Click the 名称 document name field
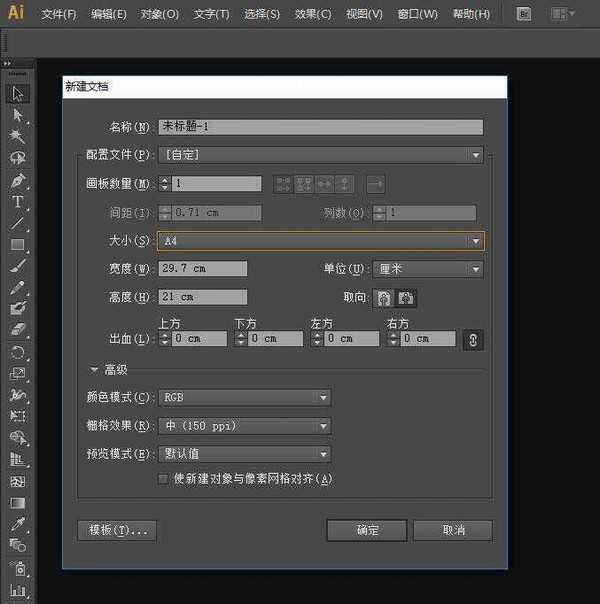This screenshot has height=604, width=600. pyautogui.click(x=321, y=127)
